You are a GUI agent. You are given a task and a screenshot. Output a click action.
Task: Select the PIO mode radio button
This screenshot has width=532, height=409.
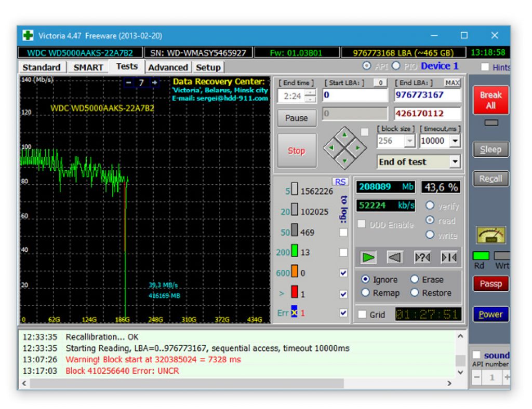click(396, 66)
